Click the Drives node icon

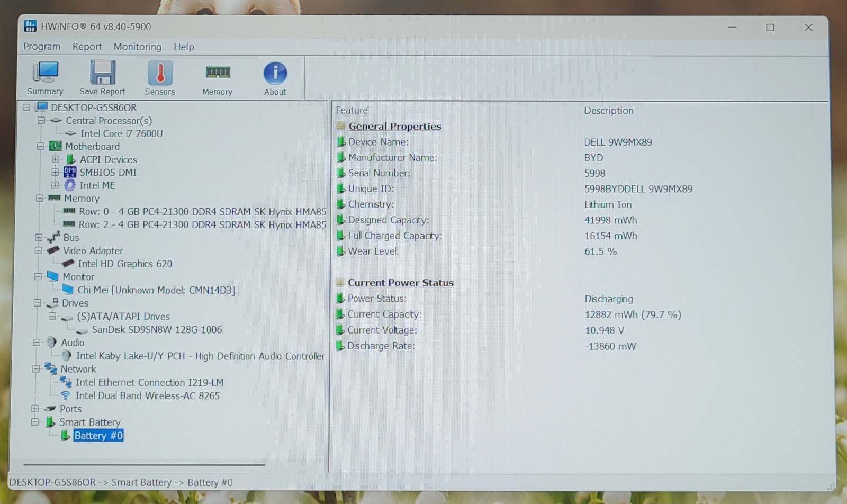52,303
